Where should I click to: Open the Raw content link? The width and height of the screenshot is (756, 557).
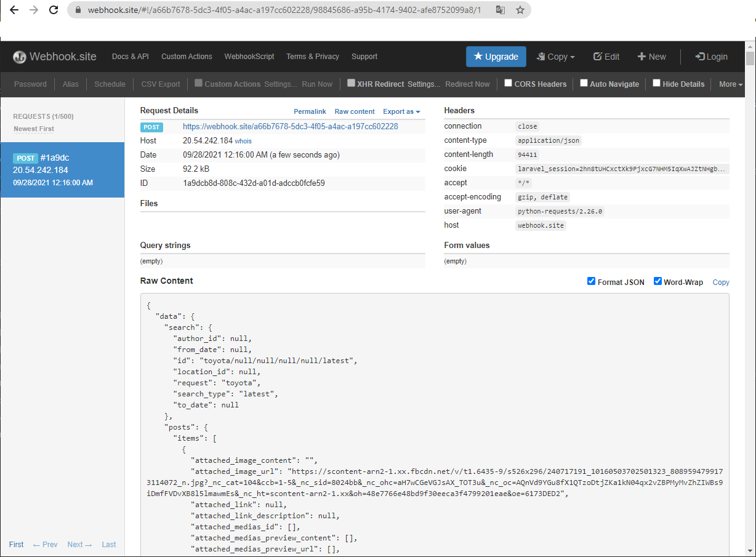(x=355, y=112)
